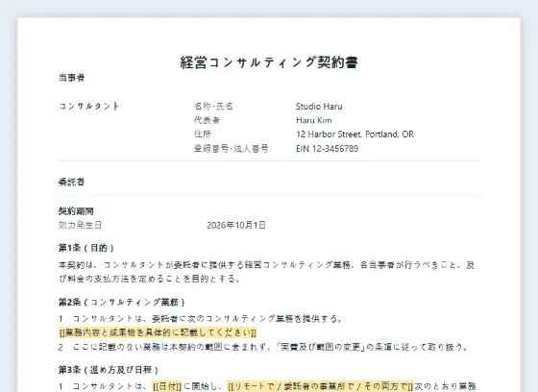The width and height of the screenshot is (538, 392).
Task: Click the title 経営コンサルティング契約書
Action: point(269,62)
